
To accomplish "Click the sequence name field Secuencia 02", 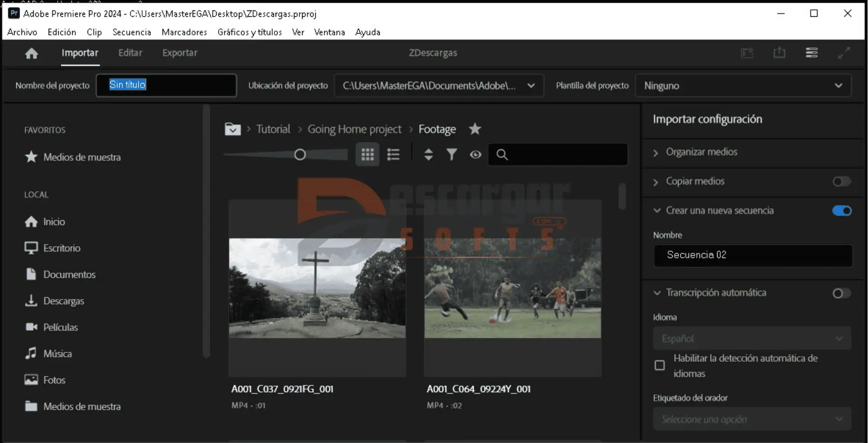I will (x=753, y=255).
